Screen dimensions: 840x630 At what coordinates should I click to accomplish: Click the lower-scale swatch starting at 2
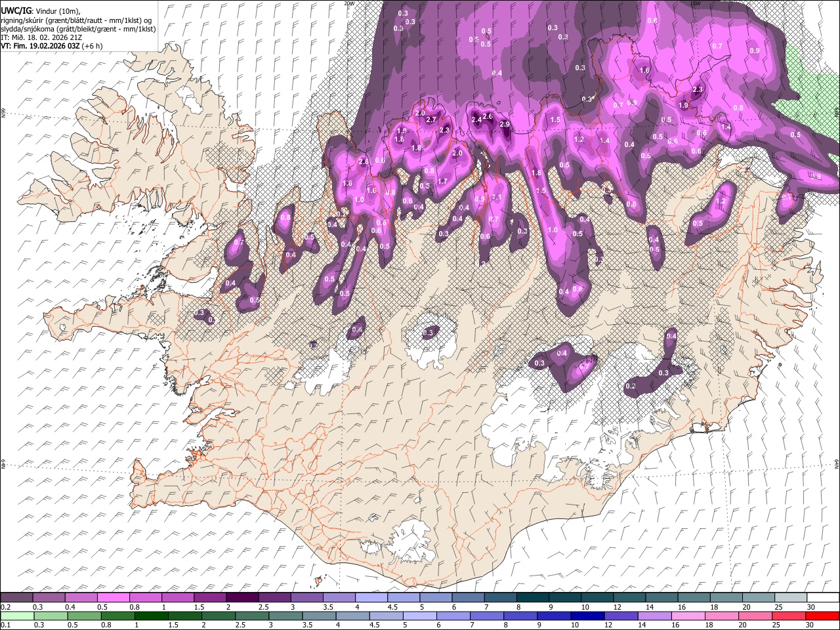pyautogui.click(x=219, y=616)
